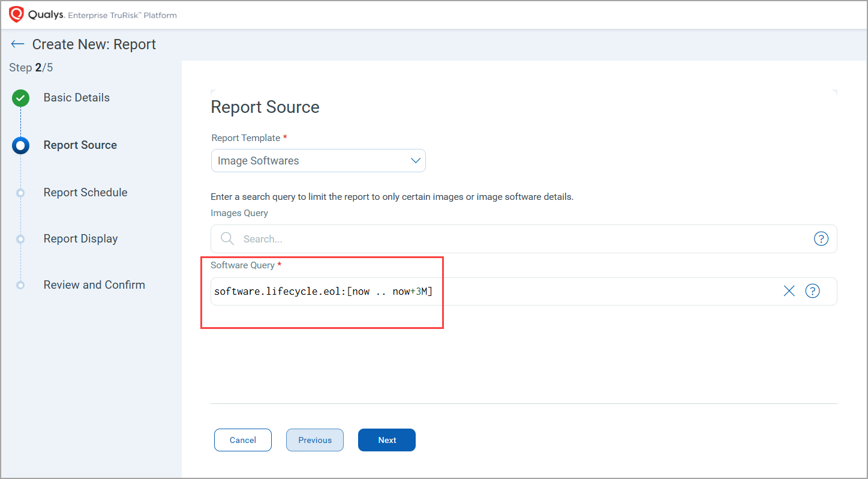Viewport: 868px width, 479px height.
Task: Return to the Basic Details step label
Action: pos(76,98)
